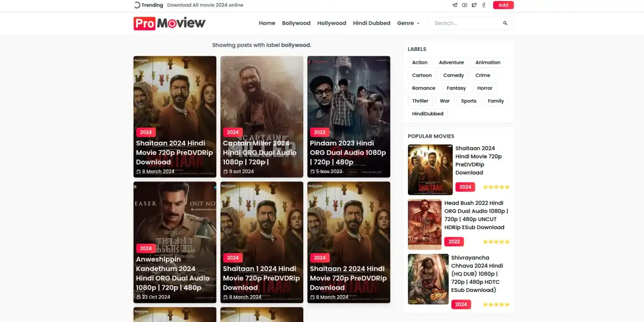The height and width of the screenshot is (322, 644).
Task: Open popular movie title 'Shivrayancha Chhava 2024 Hindi'
Action: 477,274
